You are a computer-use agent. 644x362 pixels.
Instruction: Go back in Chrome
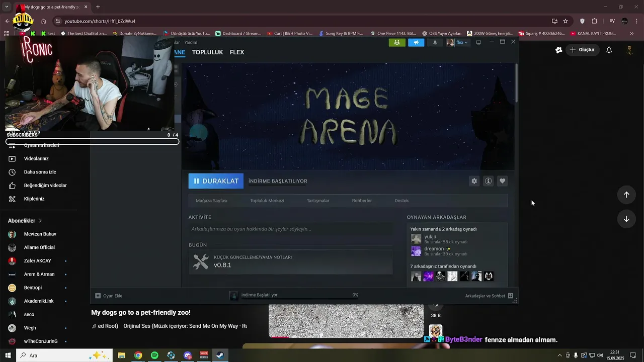point(7,21)
